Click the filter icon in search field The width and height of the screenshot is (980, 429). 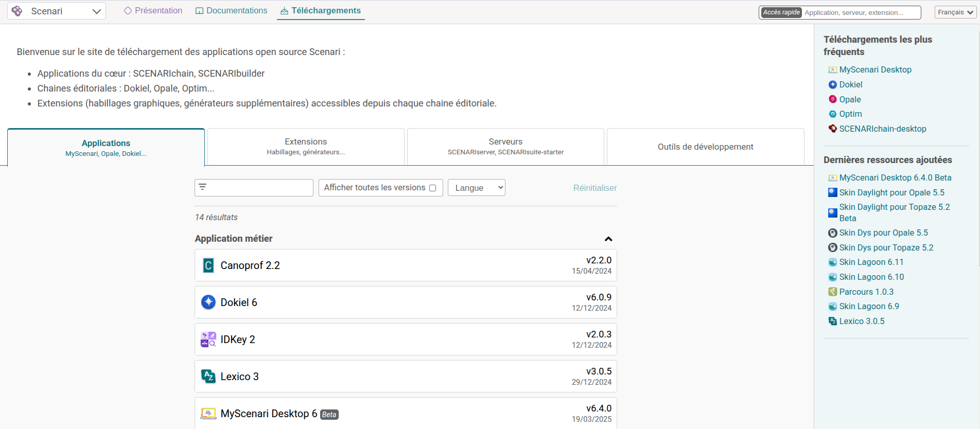tap(203, 187)
